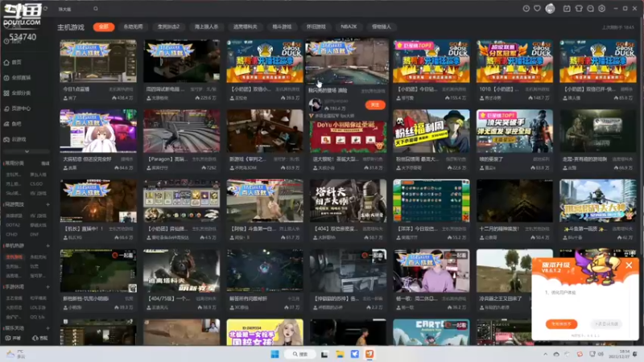
Task: Open the weather widget on the taskbar
Action: 15,354
